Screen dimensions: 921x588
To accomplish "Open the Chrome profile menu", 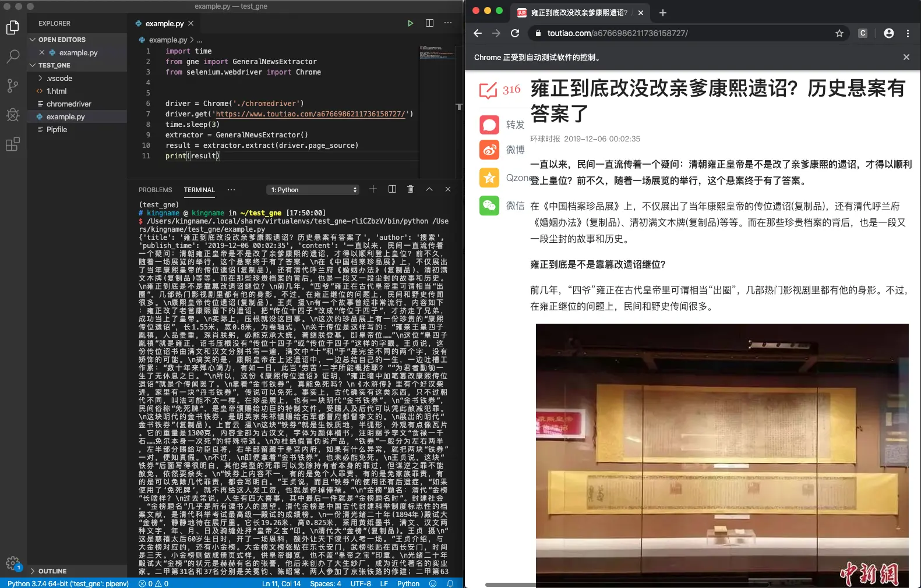I will 889,33.
